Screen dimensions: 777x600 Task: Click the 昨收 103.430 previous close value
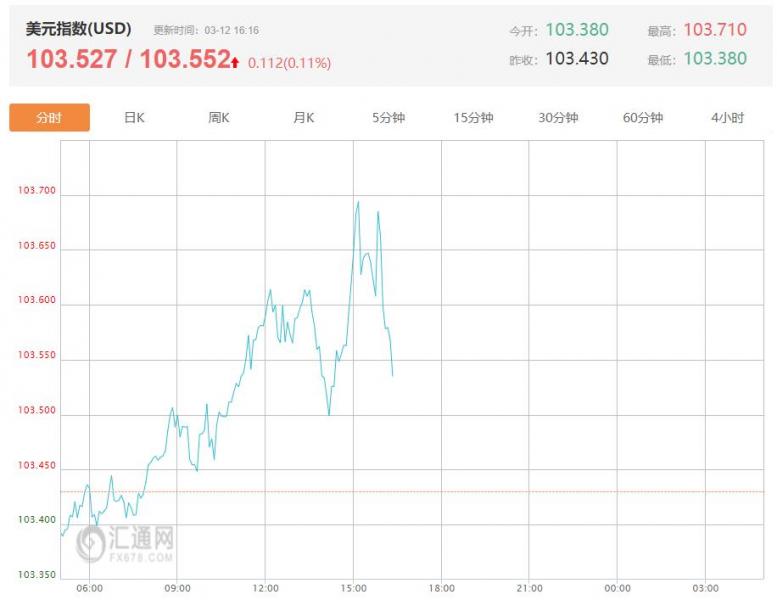click(x=576, y=59)
